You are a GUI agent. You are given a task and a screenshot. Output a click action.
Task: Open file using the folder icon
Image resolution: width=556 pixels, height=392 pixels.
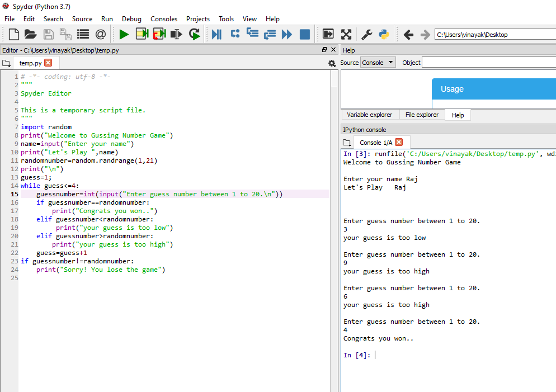[x=31, y=34]
